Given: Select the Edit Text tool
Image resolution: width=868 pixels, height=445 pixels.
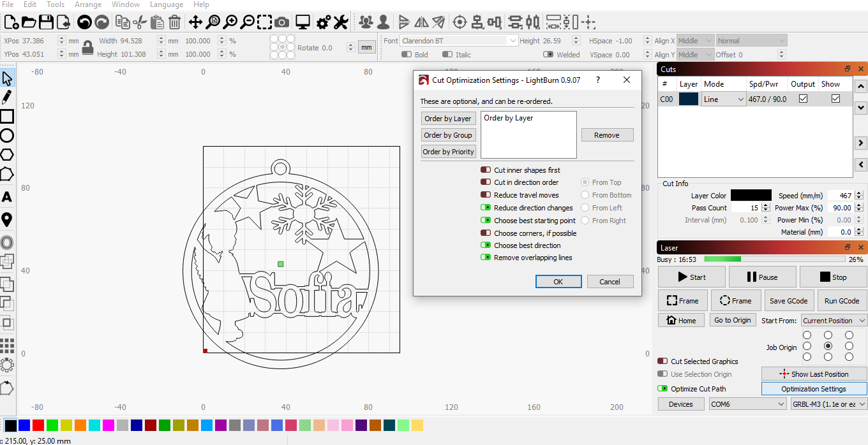Looking at the screenshot, I should [x=7, y=197].
